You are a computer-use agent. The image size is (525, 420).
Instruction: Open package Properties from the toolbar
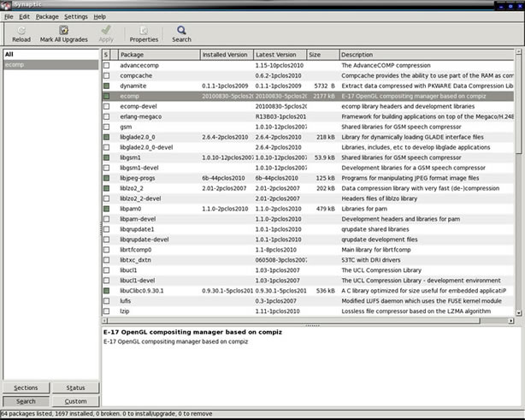144,30
